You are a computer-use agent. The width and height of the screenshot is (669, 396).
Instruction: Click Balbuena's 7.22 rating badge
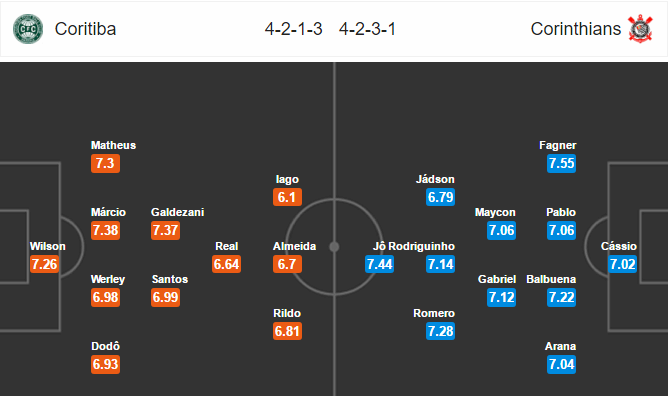tap(561, 297)
